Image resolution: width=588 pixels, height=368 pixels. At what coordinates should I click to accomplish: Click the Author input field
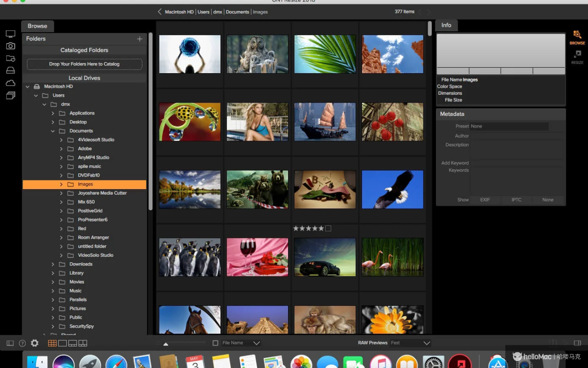point(517,136)
